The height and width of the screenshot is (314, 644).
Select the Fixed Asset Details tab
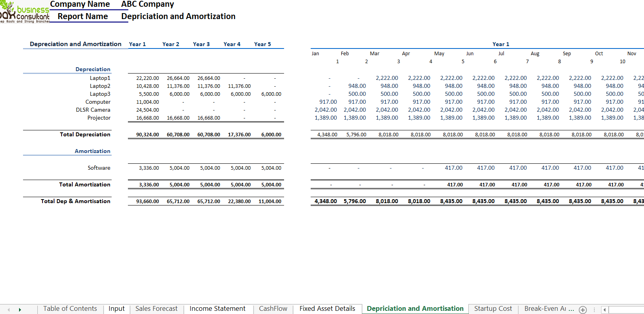327,309
